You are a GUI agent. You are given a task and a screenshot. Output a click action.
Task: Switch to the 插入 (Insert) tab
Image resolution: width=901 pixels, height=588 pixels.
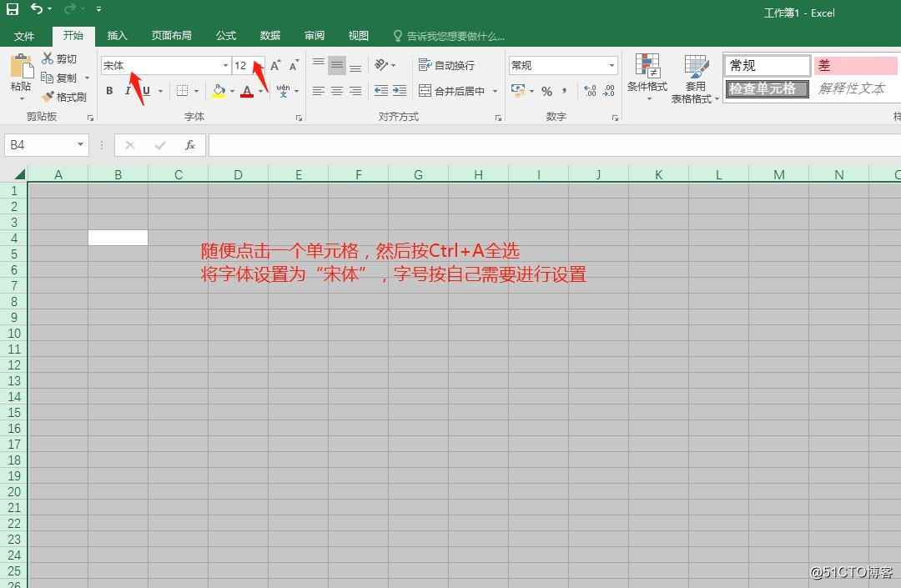tap(118, 36)
